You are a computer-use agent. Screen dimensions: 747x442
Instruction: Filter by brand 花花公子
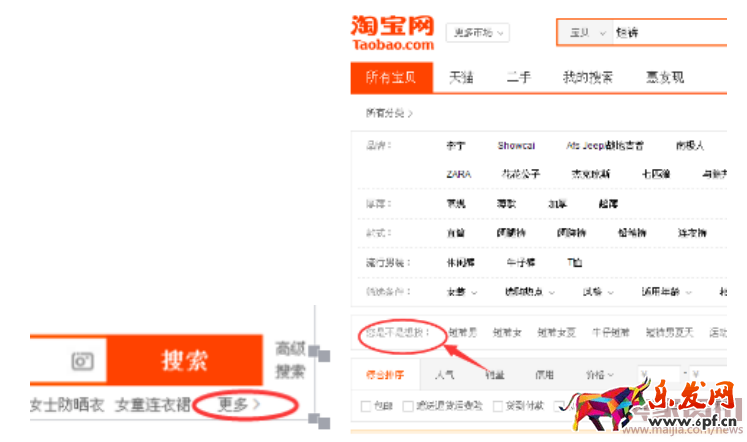point(520,174)
